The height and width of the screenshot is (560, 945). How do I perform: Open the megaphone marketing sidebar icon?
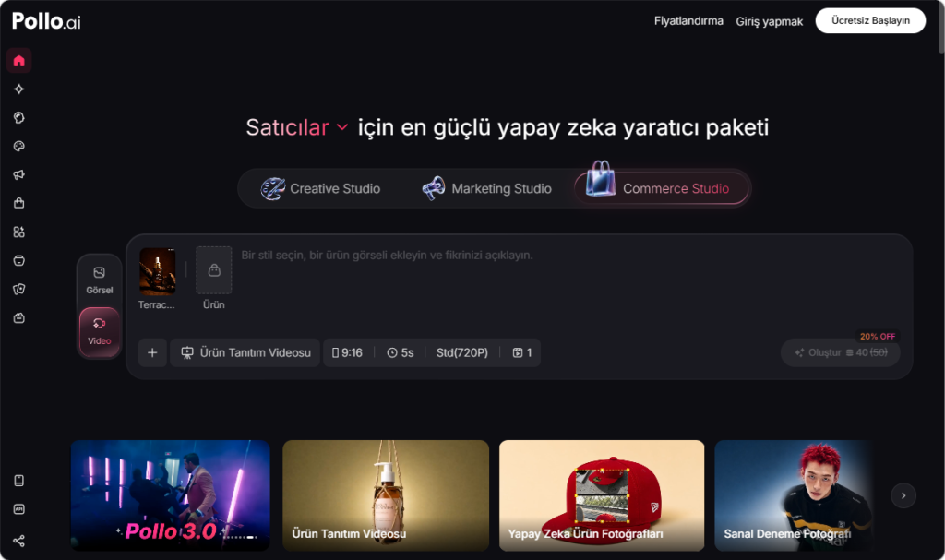click(18, 174)
